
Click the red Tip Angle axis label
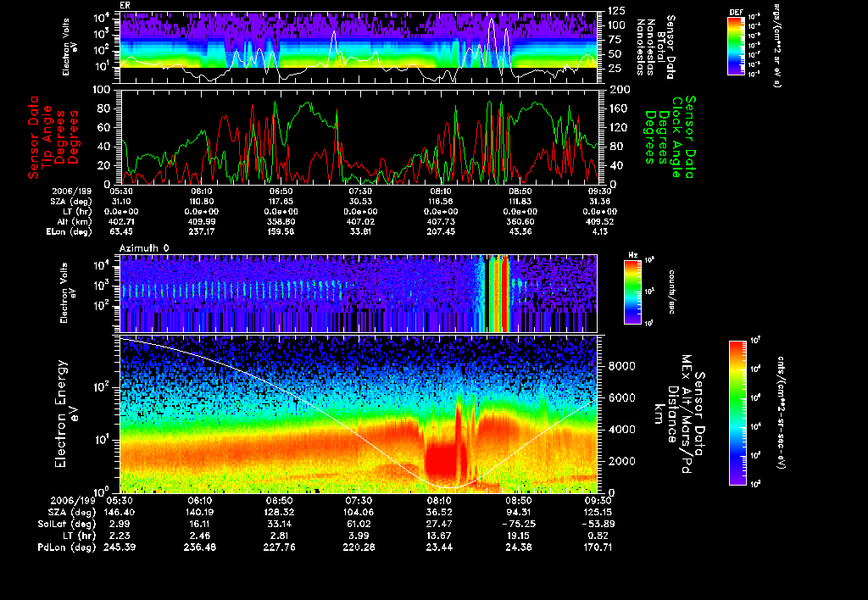(53, 137)
